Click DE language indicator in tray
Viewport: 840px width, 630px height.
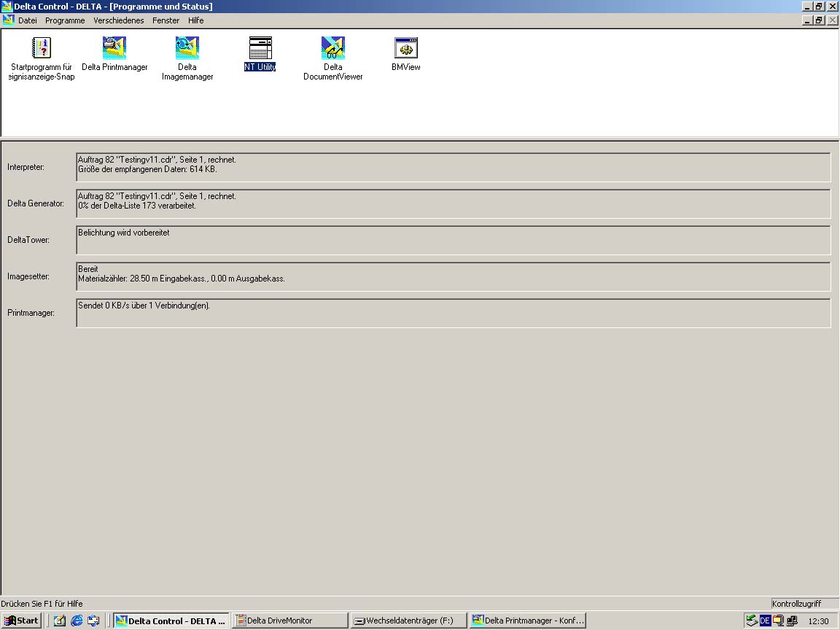[765, 621]
